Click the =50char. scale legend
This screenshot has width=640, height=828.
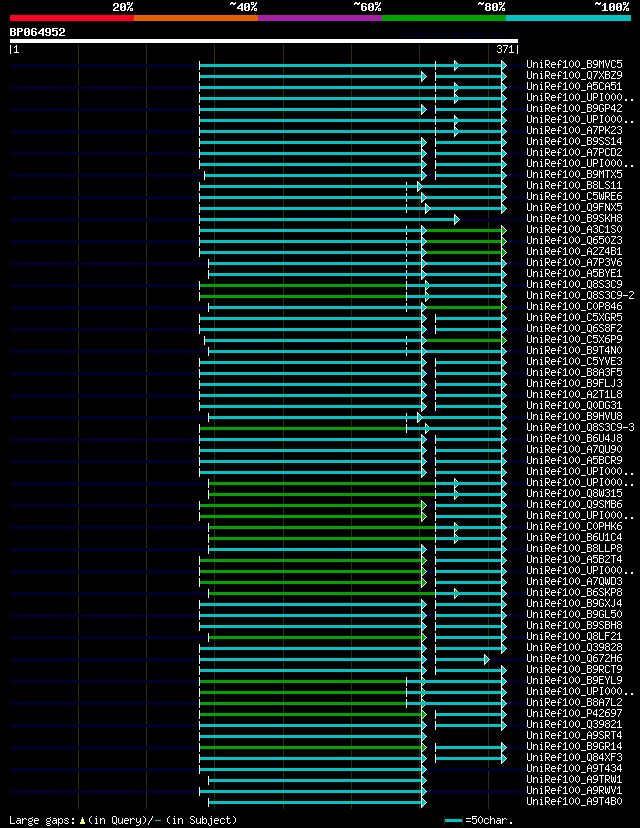coord(479,821)
